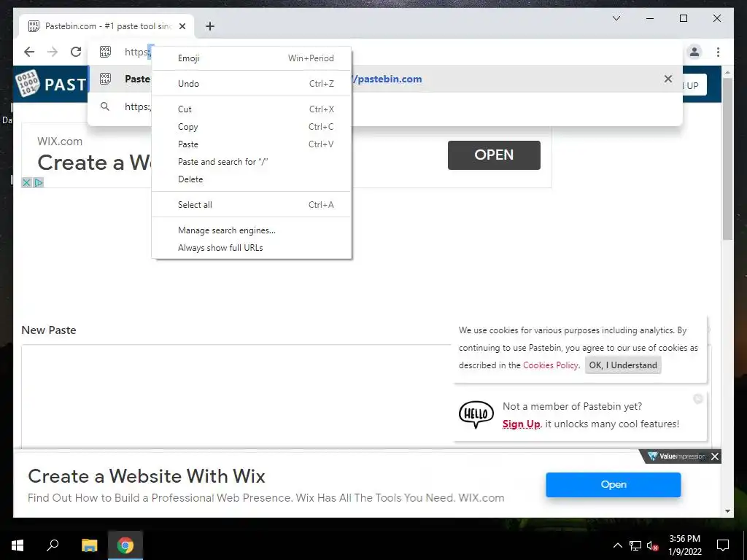The width and height of the screenshot is (747, 560).
Task: Choose Copy from the context menu
Action: pyautogui.click(x=252, y=127)
